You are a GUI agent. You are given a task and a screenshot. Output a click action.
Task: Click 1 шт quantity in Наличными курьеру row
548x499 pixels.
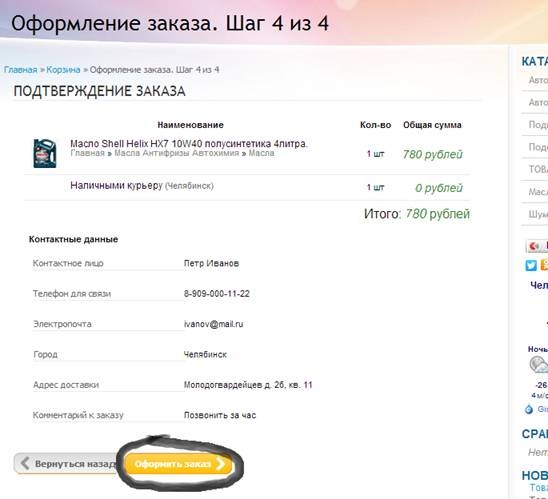(375, 187)
